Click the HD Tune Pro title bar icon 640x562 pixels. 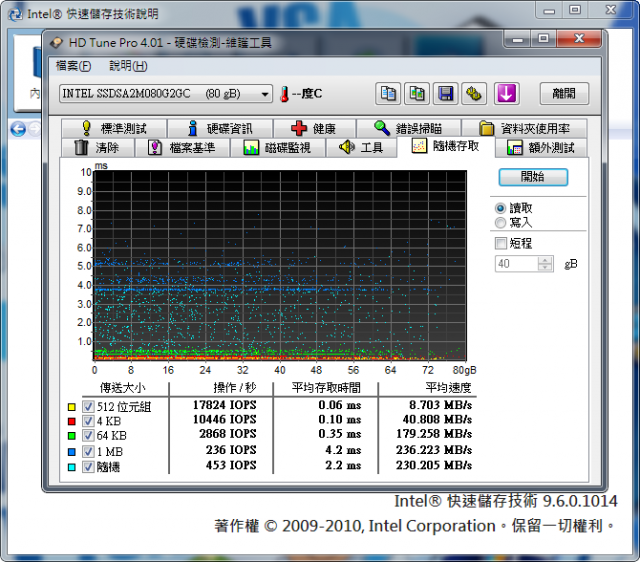(56, 42)
